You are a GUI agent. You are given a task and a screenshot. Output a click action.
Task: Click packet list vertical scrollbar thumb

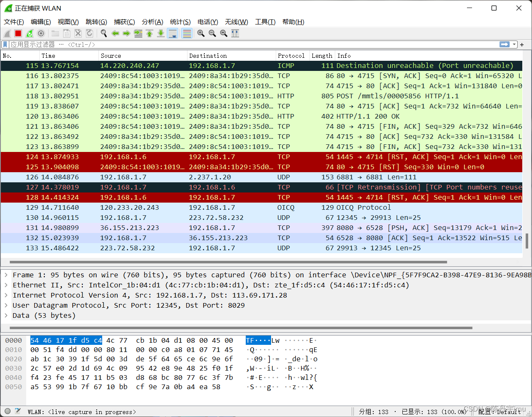click(527, 241)
